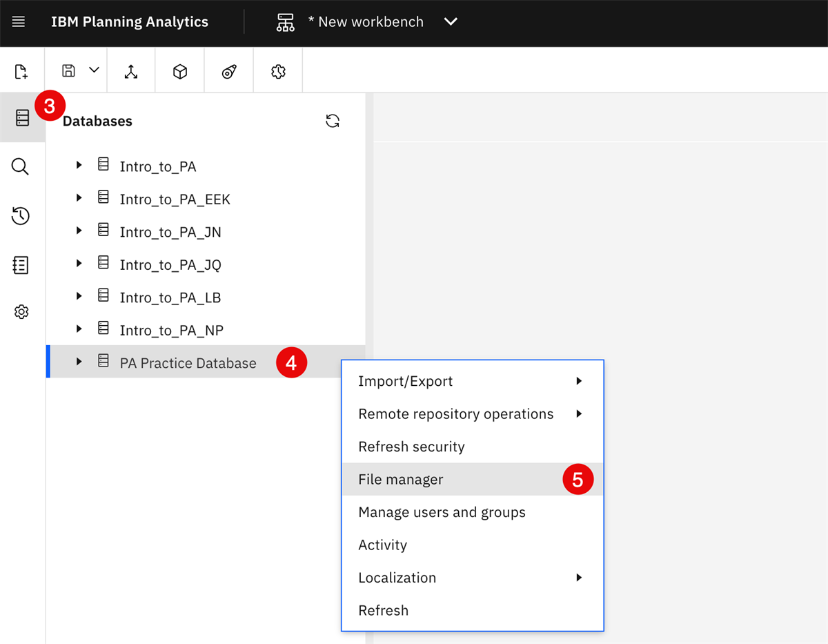Select the Intro_to_PA_NP tree row

[x=206, y=330]
